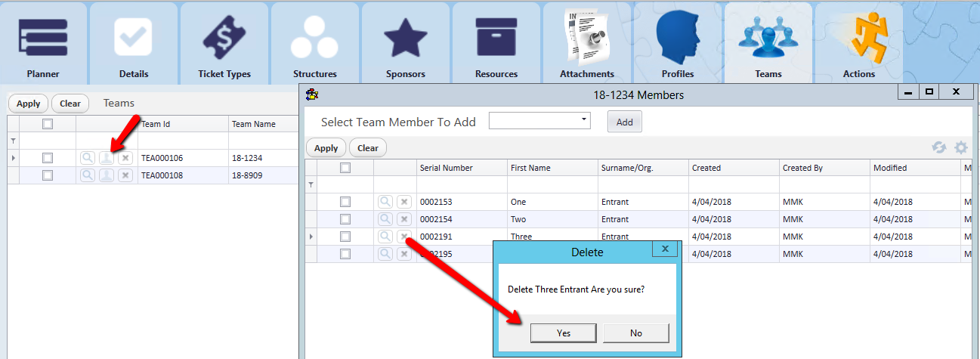Viewport: 980px width, 359px height.
Task: Click magnifier icon for serial 0002153
Action: coord(385,202)
